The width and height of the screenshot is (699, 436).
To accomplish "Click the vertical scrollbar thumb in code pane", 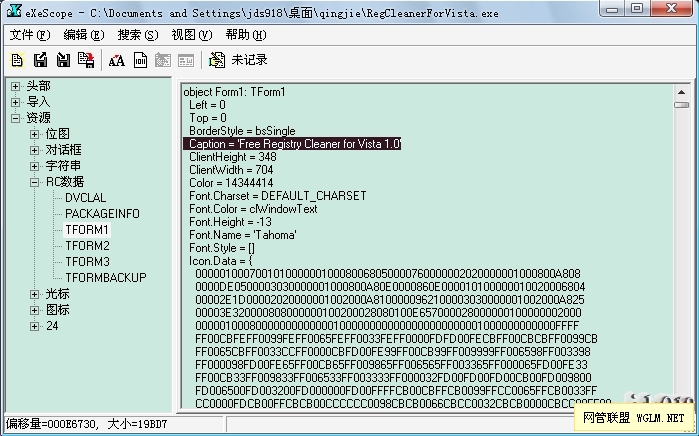I will pyautogui.click(x=681, y=105).
